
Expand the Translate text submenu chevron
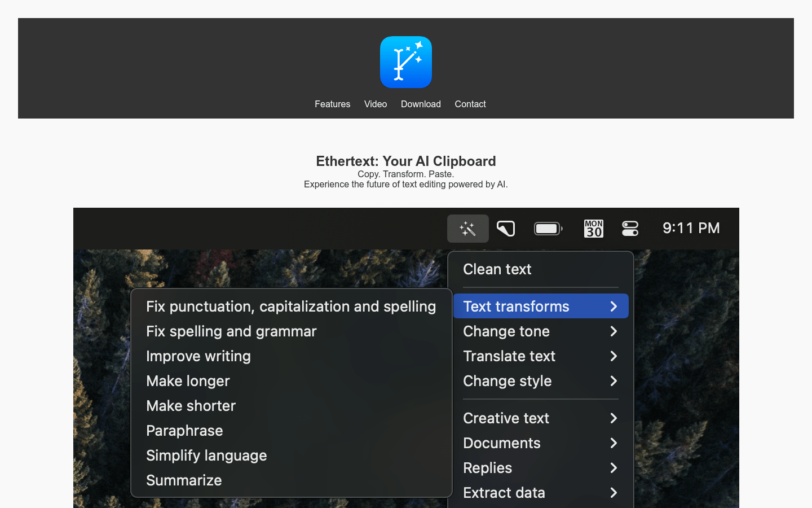pyautogui.click(x=614, y=356)
